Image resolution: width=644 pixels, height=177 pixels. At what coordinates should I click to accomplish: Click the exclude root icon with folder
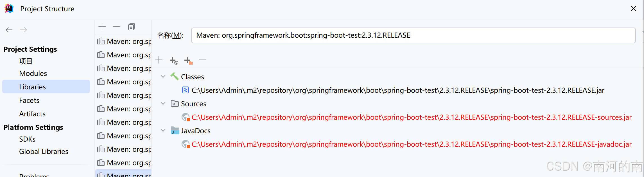click(x=188, y=60)
